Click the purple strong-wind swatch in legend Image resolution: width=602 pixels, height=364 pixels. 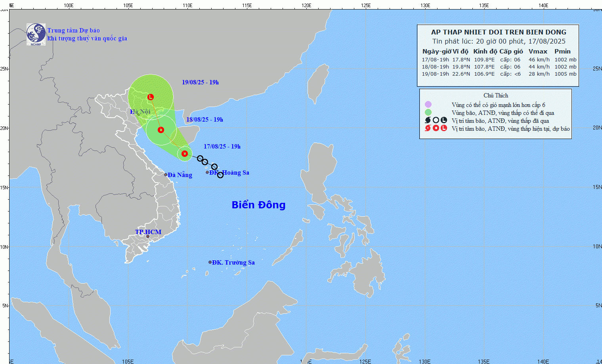[x=428, y=105]
